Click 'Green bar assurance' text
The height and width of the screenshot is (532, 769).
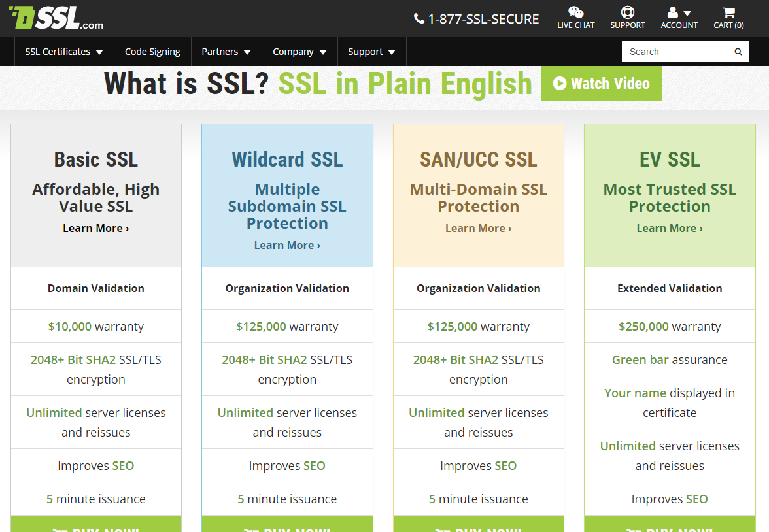670,360
